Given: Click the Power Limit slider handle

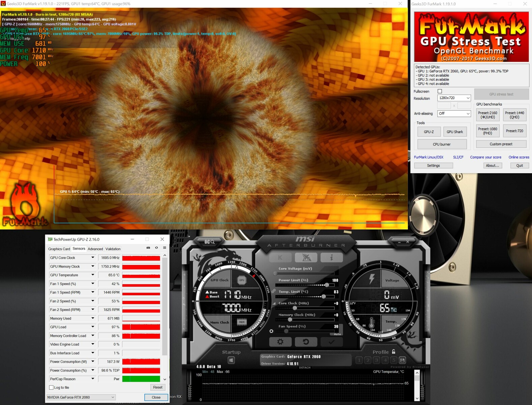Looking at the screenshot, I should click(327, 285).
